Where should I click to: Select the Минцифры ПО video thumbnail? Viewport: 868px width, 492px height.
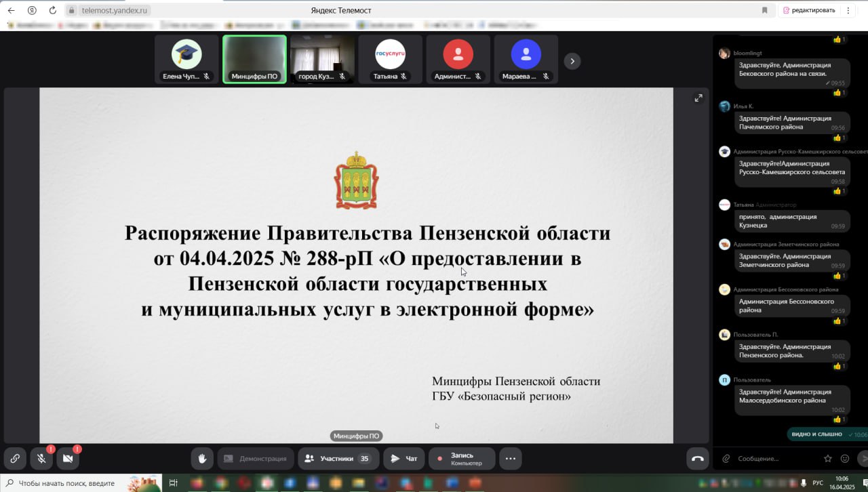tap(254, 59)
